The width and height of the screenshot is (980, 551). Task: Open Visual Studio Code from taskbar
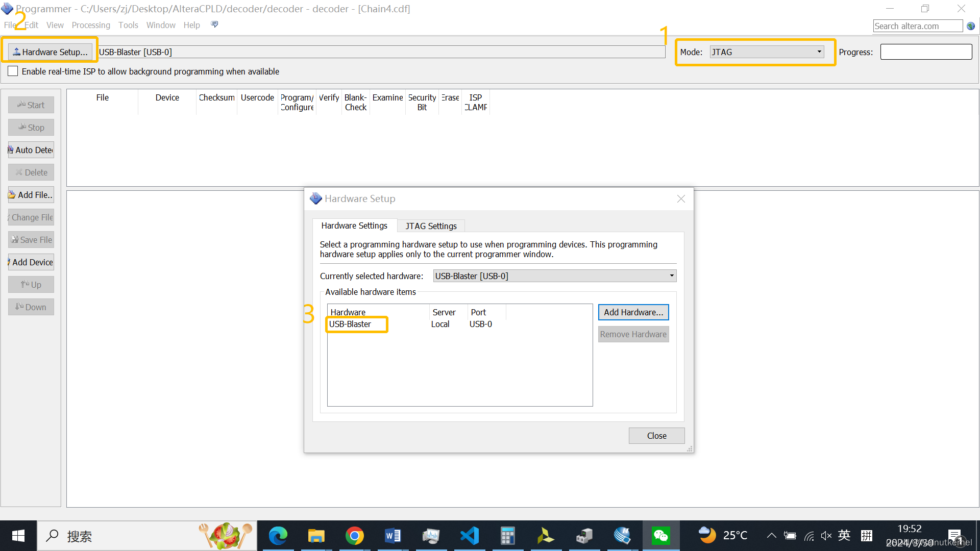470,536
